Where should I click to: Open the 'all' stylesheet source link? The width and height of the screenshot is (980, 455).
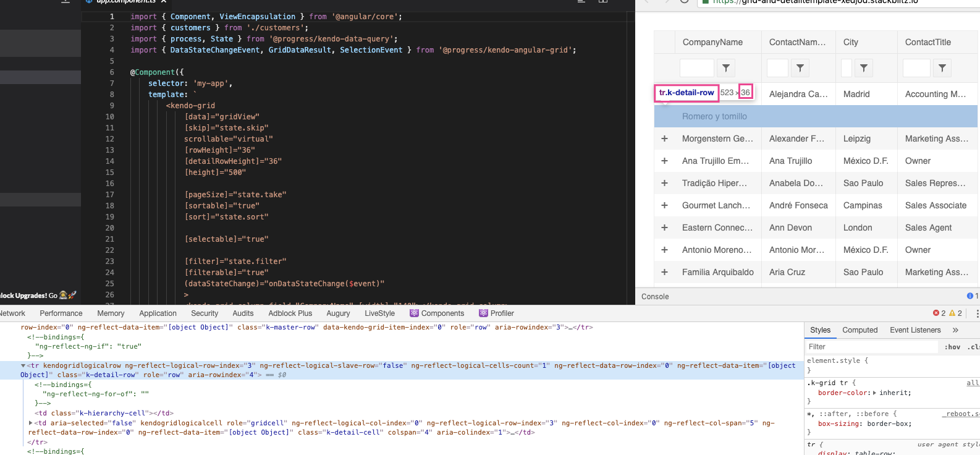(973, 383)
